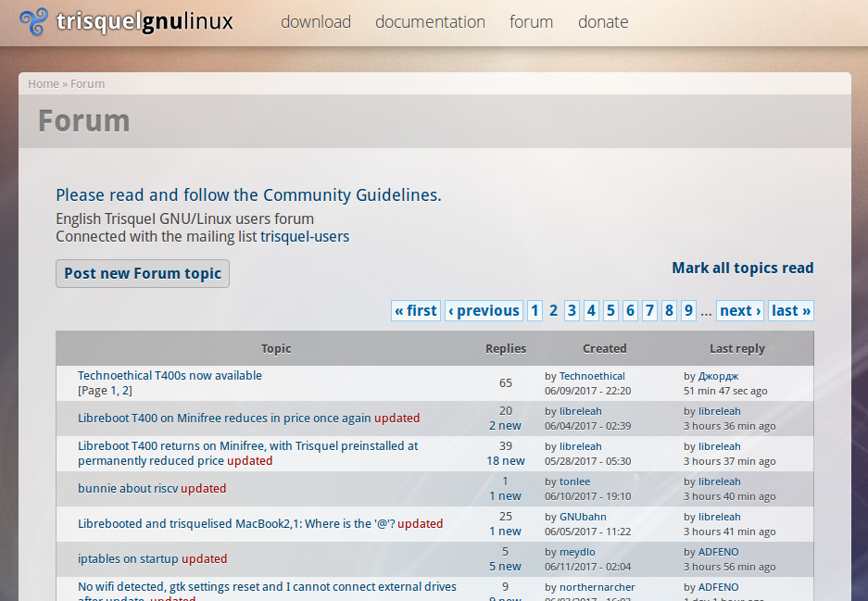Open topic Technoethical T400s now available
Viewport: 868px width, 601px height.
point(170,375)
